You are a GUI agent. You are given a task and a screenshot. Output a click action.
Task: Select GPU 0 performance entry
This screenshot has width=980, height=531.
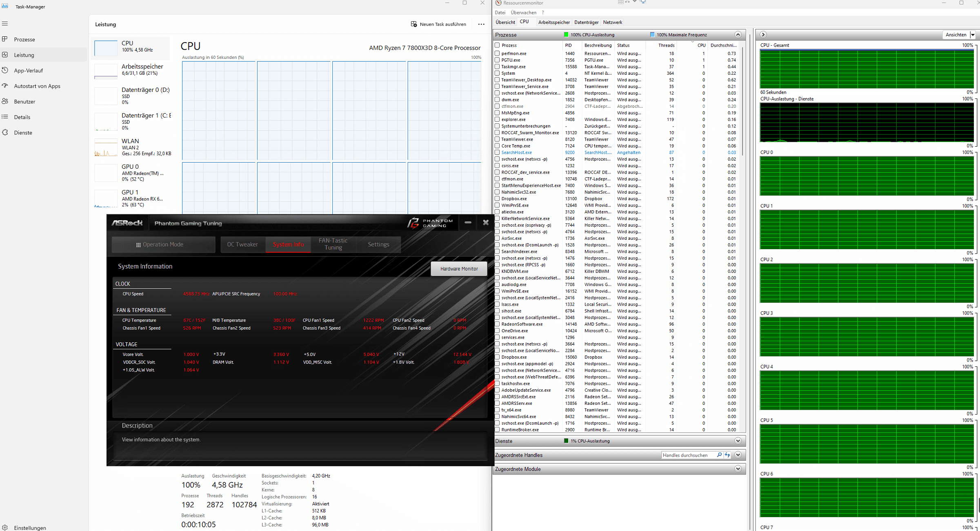(131, 172)
